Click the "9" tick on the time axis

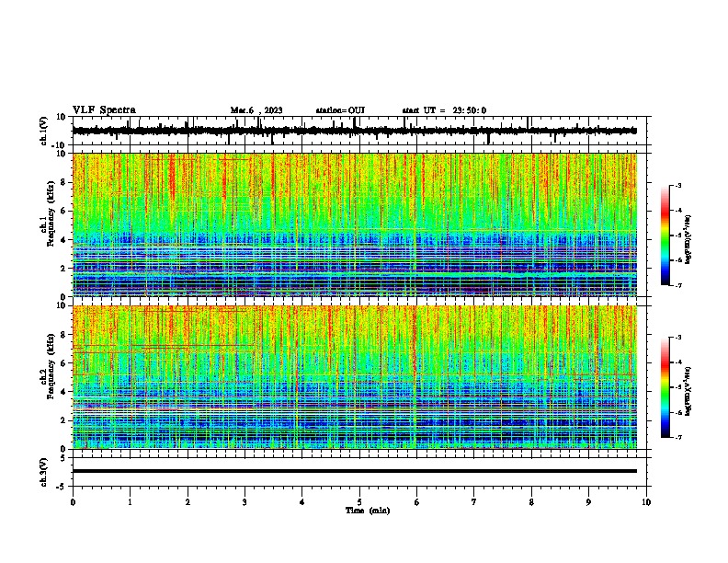click(x=588, y=502)
